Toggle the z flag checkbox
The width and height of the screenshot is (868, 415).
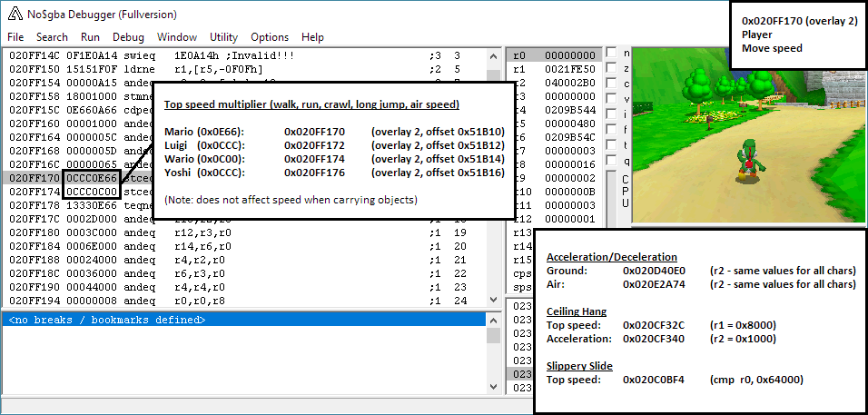coord(611,69)
